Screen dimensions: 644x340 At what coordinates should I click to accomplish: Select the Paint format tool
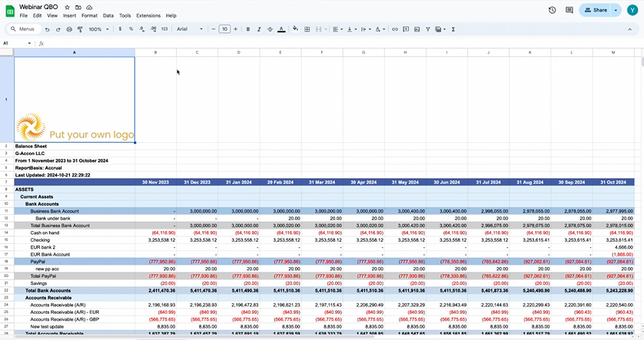pyautogui.click(x=80, y=29)
